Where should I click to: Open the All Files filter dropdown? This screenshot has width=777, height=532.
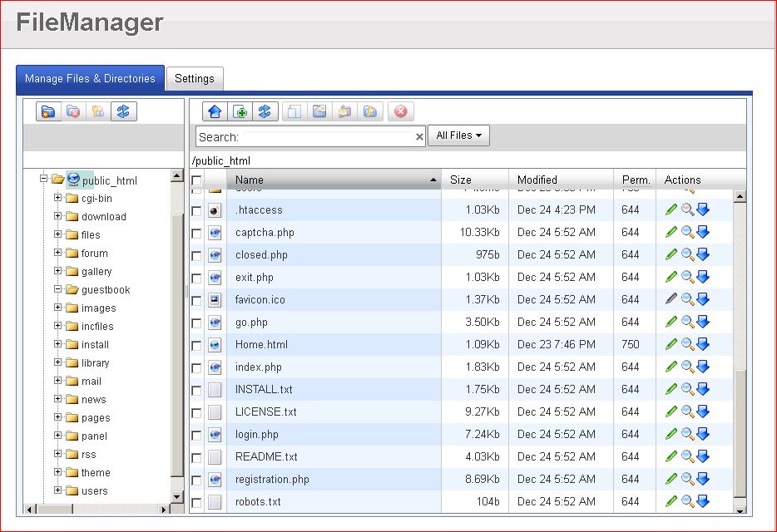(x=458, y=135)
